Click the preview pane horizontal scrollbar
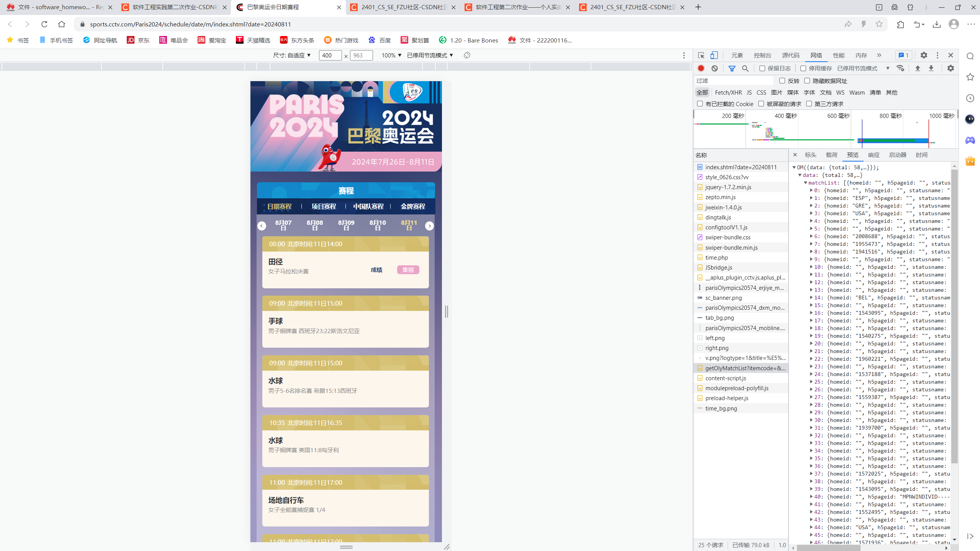The image size is (980, 551). [828, 548]
